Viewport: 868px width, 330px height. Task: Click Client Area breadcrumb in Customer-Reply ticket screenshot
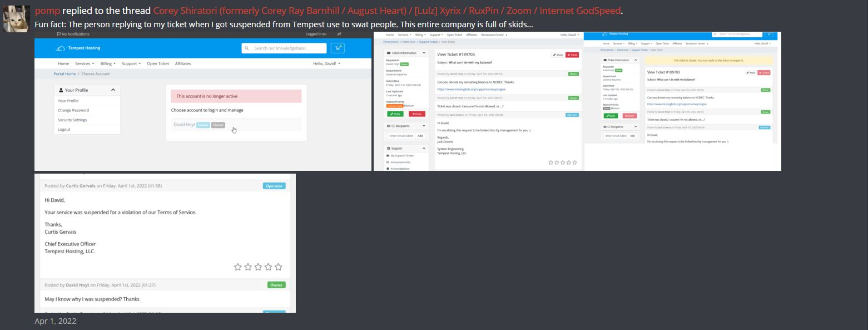pyautogui.click(x=409, y=42)
